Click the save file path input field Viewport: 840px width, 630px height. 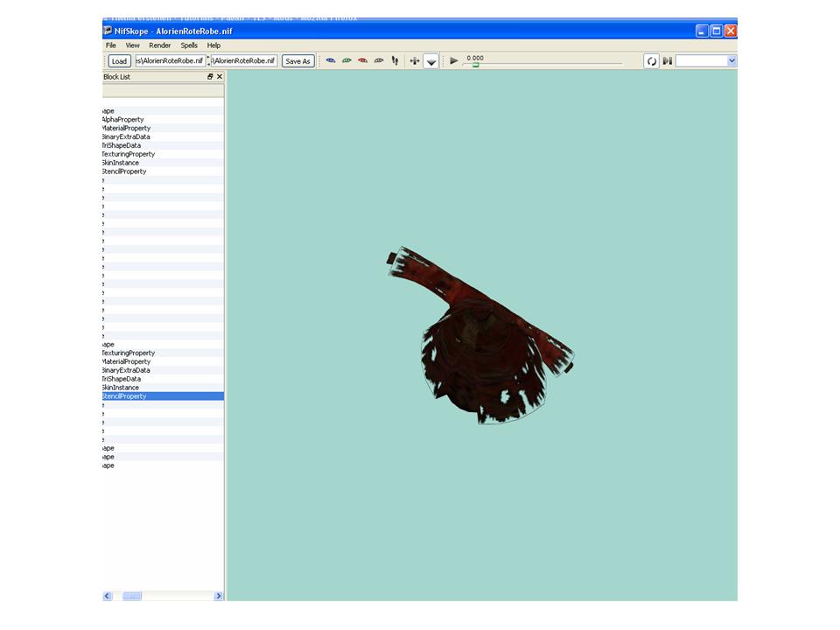(244, 60)
